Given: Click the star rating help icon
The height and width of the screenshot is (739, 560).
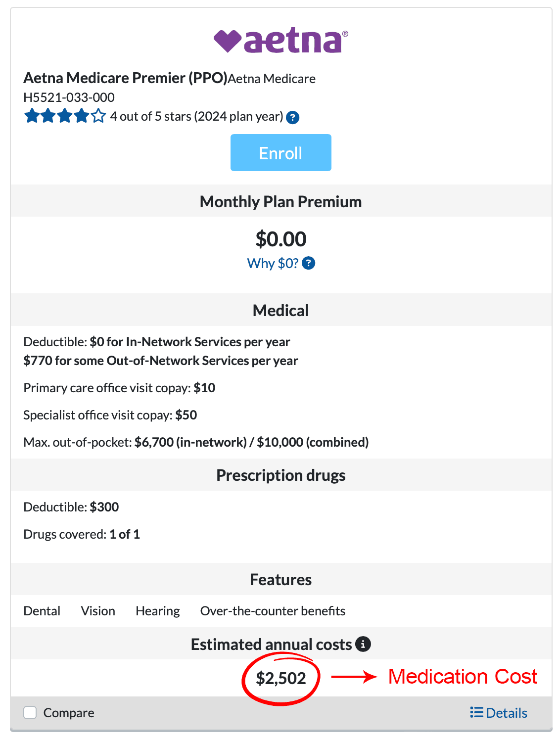Looking at the screenshot, I should (x=293, y=118).
